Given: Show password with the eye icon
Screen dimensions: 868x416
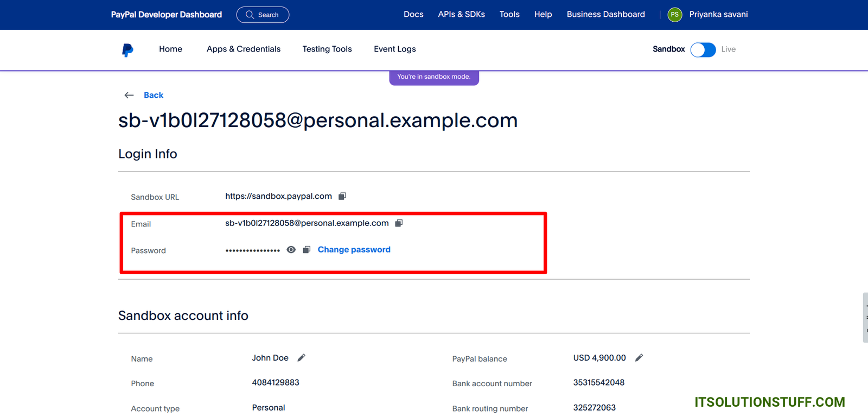Looking at the screenshot, I should pyautogui.click(x=291, y=250).
